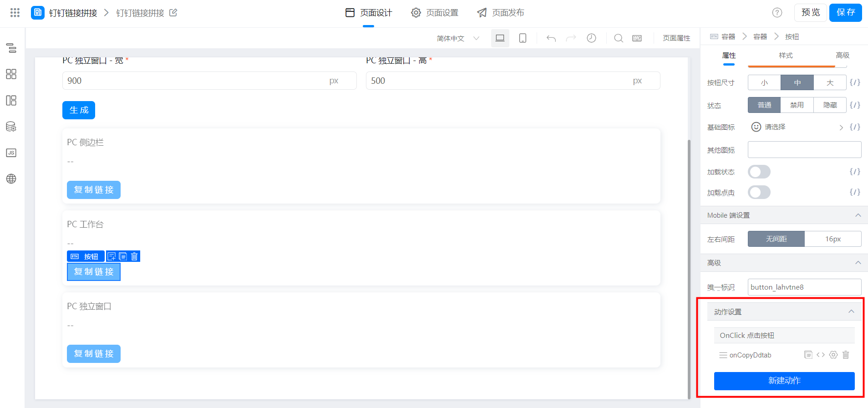Open the 样式 panel tab

(x=786, y=56)
